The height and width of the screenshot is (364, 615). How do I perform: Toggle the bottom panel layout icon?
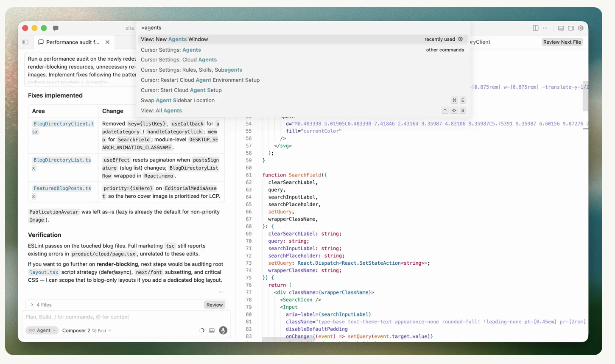[561, 28]
